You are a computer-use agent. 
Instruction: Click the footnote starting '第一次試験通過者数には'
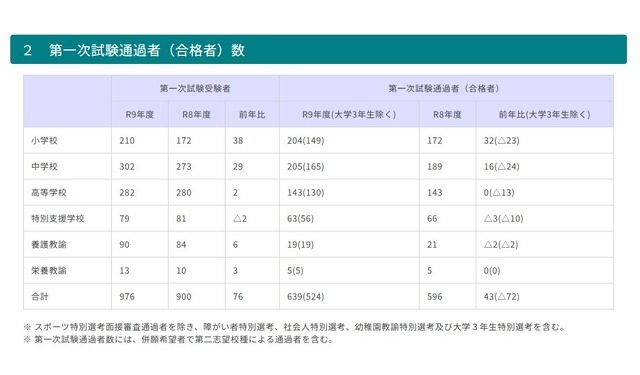pyautogui.click(x=179, y=339)
